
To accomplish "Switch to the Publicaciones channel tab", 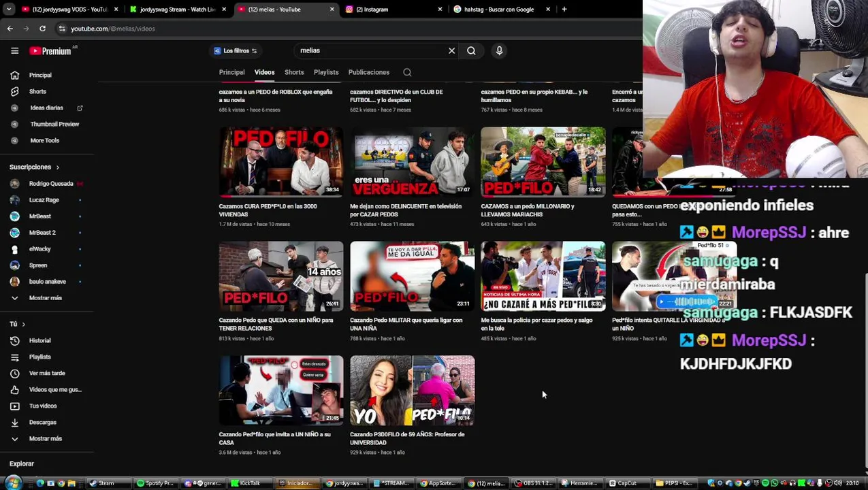I will point(369,72).
